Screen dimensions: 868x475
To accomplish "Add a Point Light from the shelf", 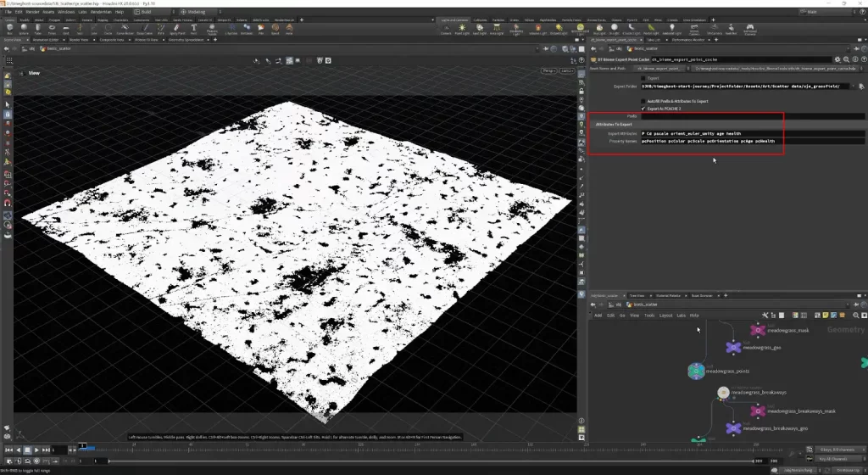I will click(x=463, y=28).
